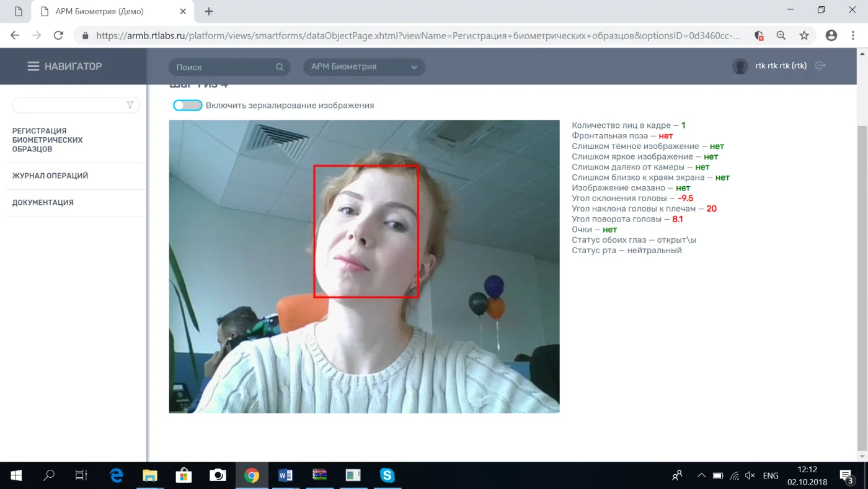Click the Очки — нет line
Image resolution: width=868 pixels, height=489 pixels.
[x=595, y=230]
